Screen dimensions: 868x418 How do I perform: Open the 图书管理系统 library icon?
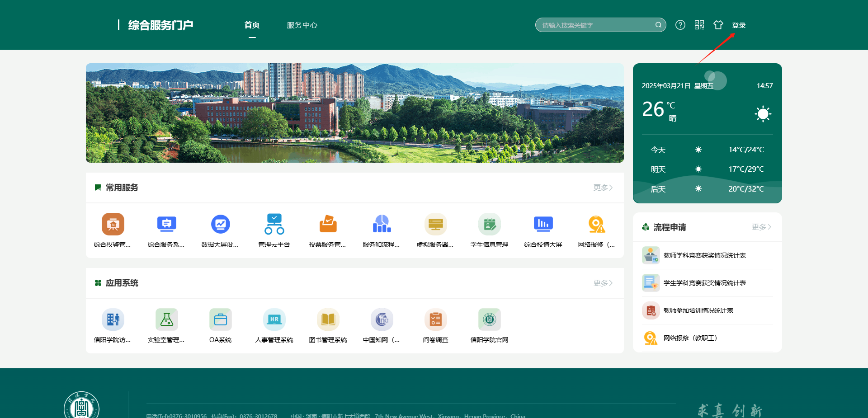tap(328, 319)
